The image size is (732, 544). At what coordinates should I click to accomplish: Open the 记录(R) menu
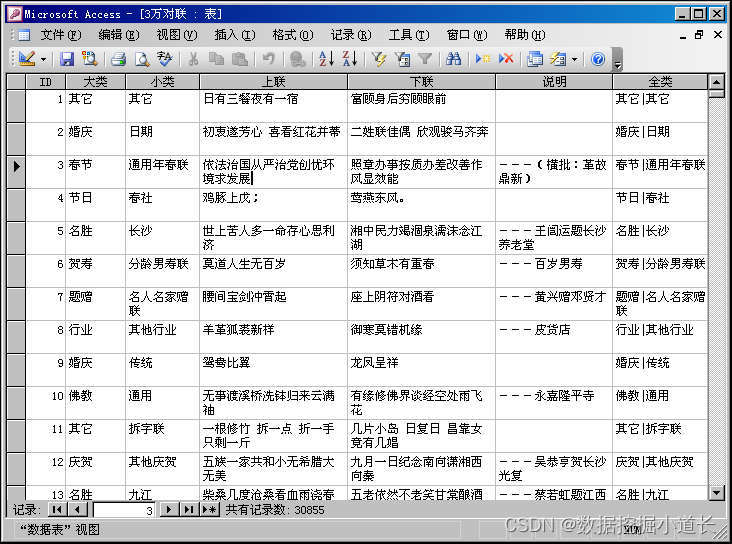pos(351,35)
